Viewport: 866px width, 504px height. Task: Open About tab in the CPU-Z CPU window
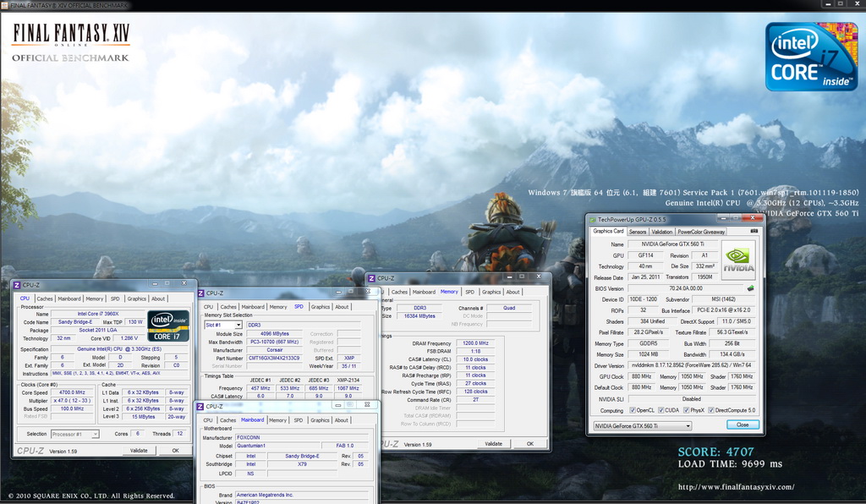point(158,299)
